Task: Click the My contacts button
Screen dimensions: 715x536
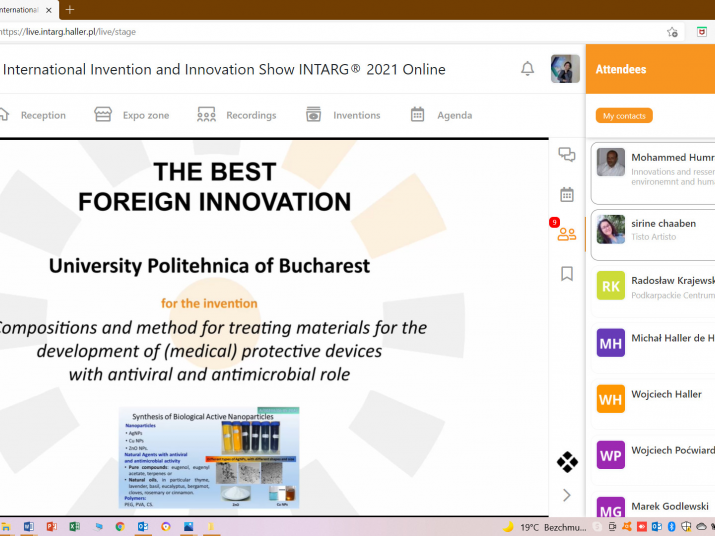Action: click(624, 116)
